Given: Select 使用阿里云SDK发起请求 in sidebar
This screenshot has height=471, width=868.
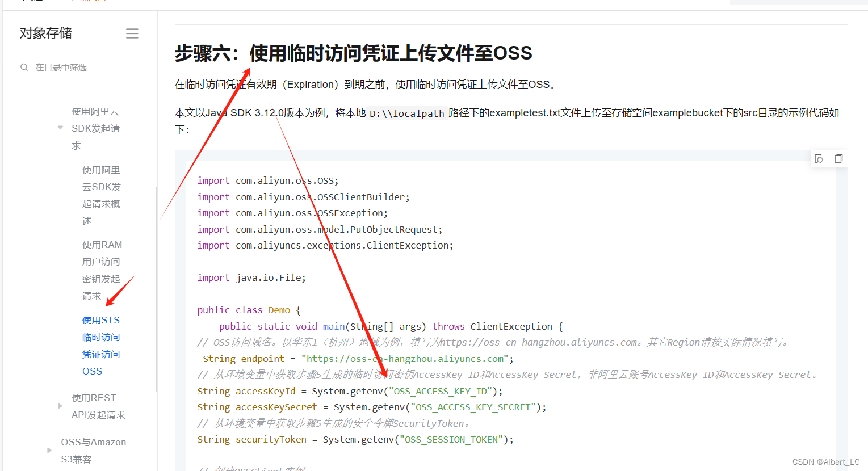Looking at the screenshot, I should [x=95, y=128].
